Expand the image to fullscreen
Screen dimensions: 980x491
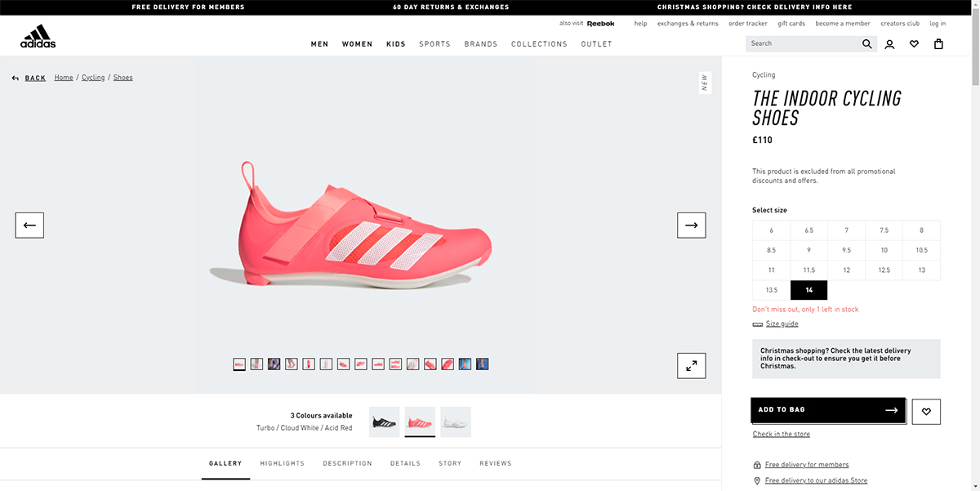[692, 366]
